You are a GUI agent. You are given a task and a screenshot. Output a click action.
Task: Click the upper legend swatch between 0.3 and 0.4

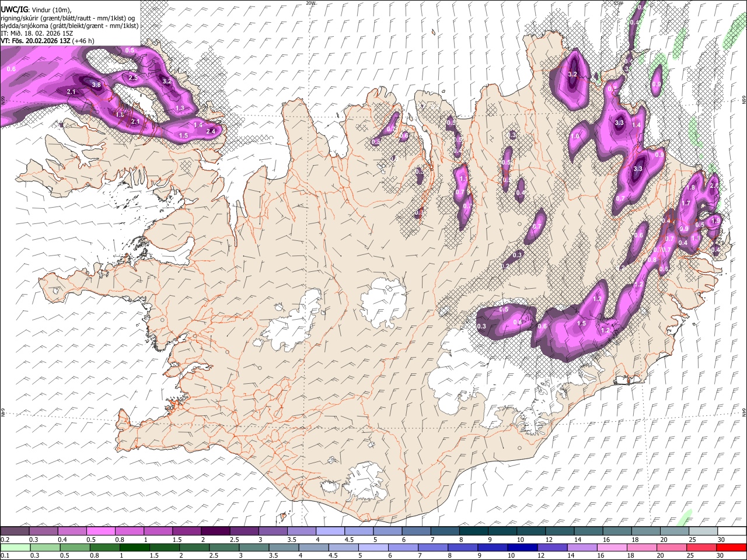pos(43,531)
